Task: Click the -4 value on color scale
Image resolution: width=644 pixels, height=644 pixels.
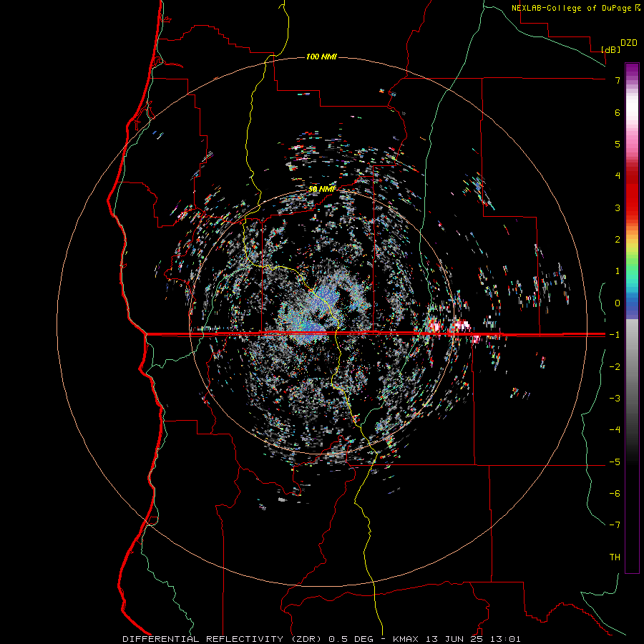Action: [x=615, y=430]
